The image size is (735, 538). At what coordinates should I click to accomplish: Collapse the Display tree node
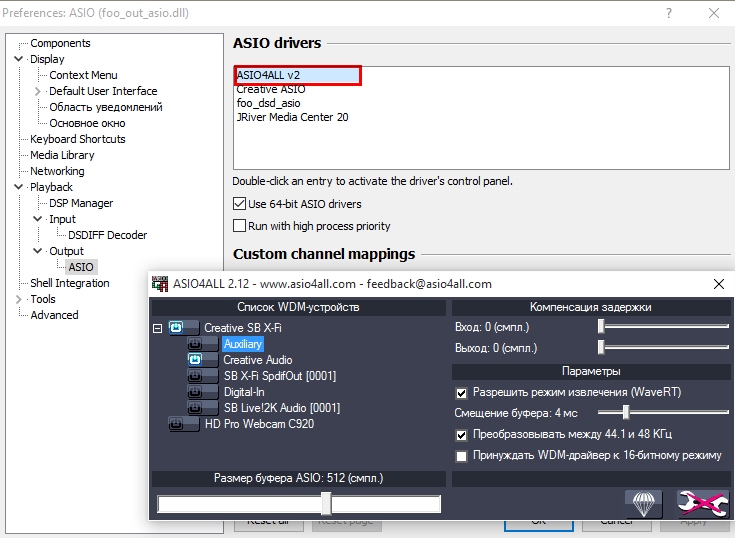tap(19, 59)
